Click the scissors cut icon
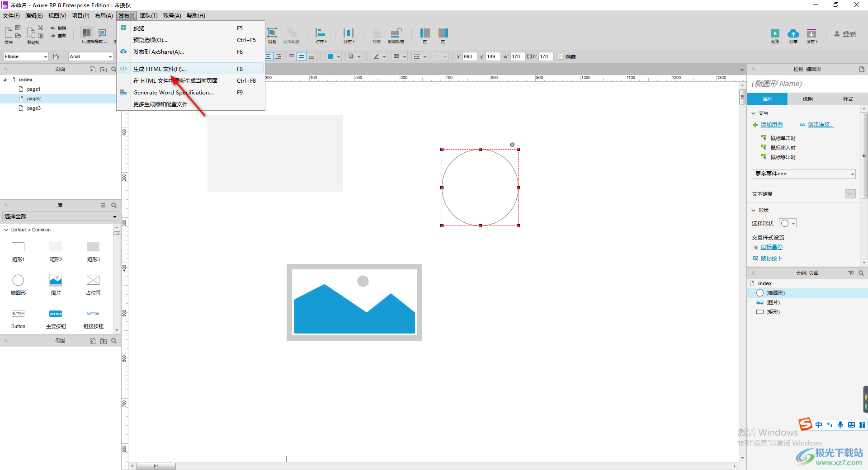Viewport: 868px width, 470px height. click(x=41, y=28)
